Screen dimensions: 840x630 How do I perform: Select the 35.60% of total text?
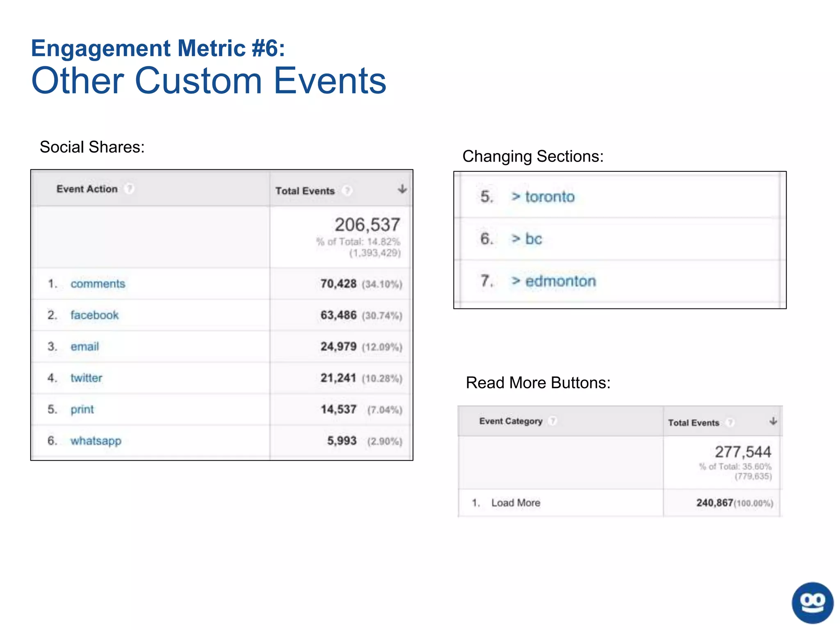(x=735, y=467)
